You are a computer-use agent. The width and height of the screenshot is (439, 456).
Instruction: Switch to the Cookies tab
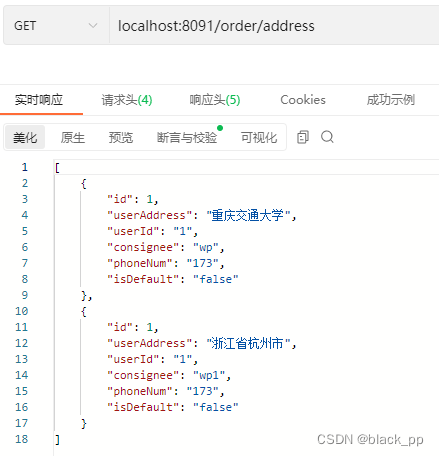(x=303, y=100)
